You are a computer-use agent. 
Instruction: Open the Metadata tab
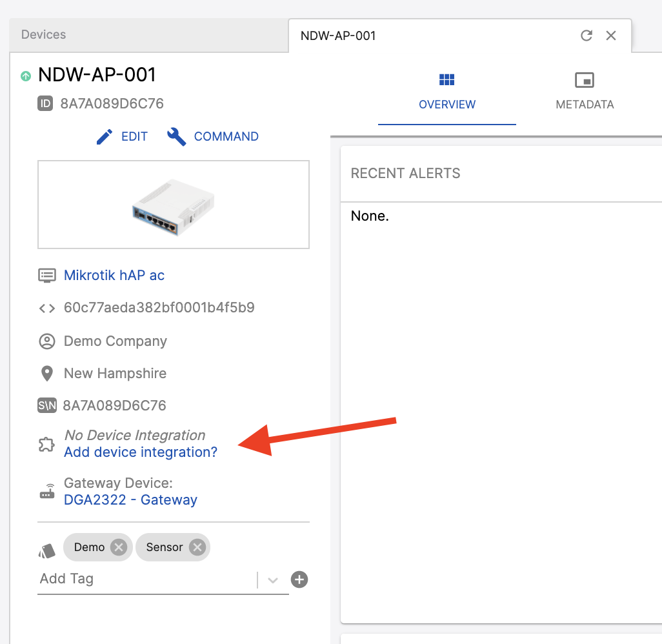[585, 92]
